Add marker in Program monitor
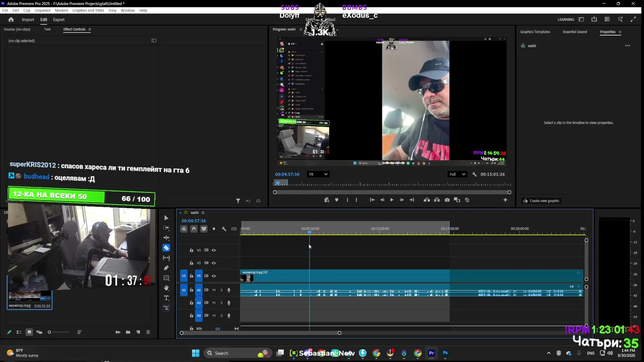 click(x=337, y=200)
